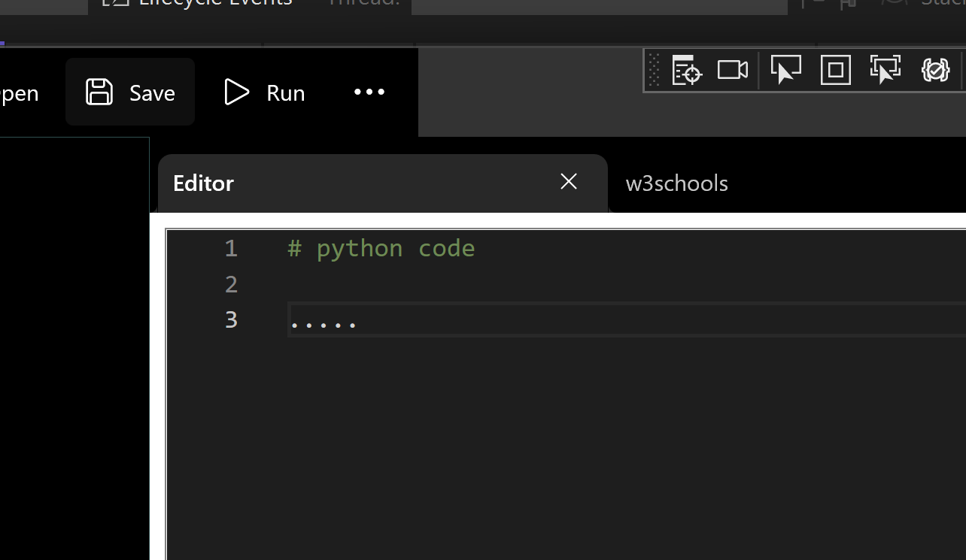Open the More options ellipsis menu

coord(369,92)
